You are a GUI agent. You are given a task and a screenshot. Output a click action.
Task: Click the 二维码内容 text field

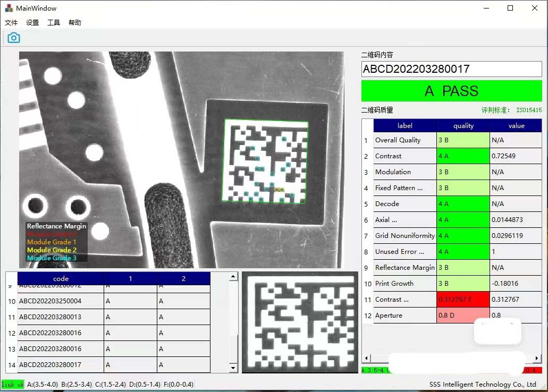[x=452, y=69]
